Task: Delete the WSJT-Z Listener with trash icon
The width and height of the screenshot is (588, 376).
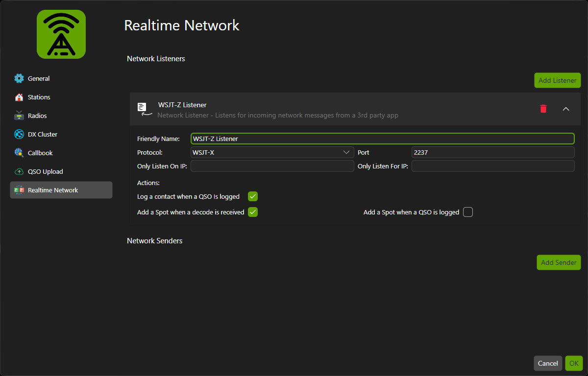Action: [x=543, y=109]
